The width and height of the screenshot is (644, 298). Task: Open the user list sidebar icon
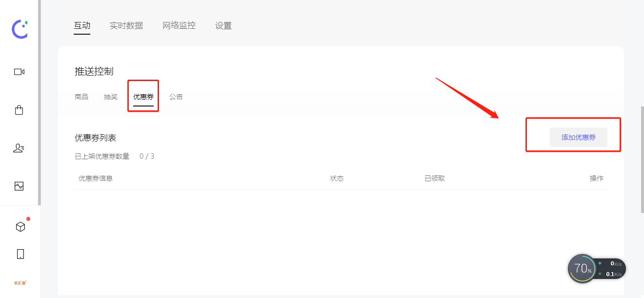[x=19, y=148]
